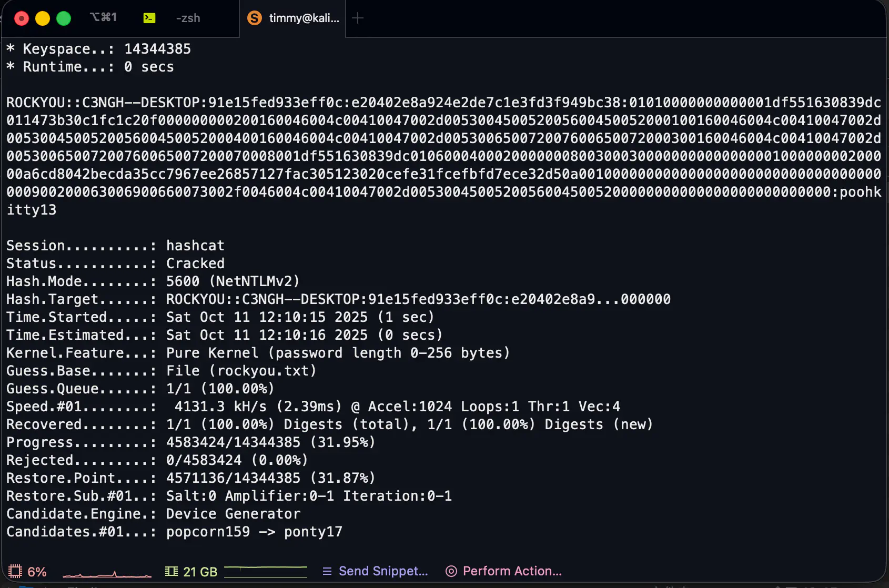The height and width of the screenshot is (588, 889).
Task: Open a new tab with plus button
Action: pos(358,18)
